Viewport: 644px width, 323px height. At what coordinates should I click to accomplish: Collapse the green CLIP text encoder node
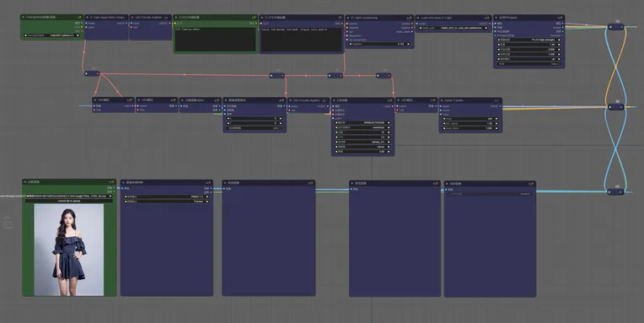176,18
